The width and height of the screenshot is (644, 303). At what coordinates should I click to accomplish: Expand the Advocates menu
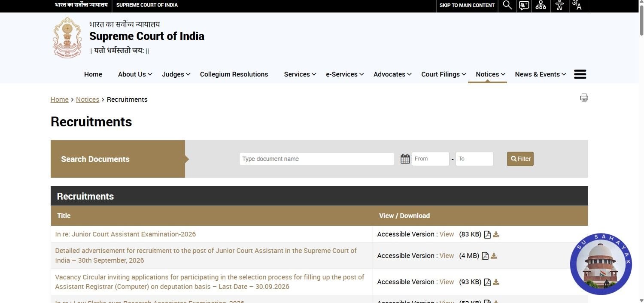click(x=392, y=74)
